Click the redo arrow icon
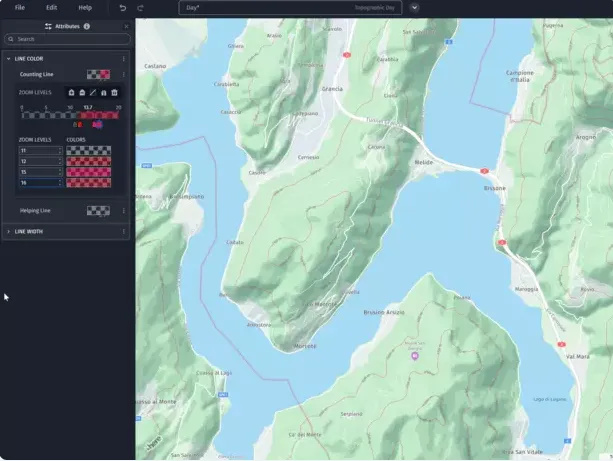 click(140, 8)
